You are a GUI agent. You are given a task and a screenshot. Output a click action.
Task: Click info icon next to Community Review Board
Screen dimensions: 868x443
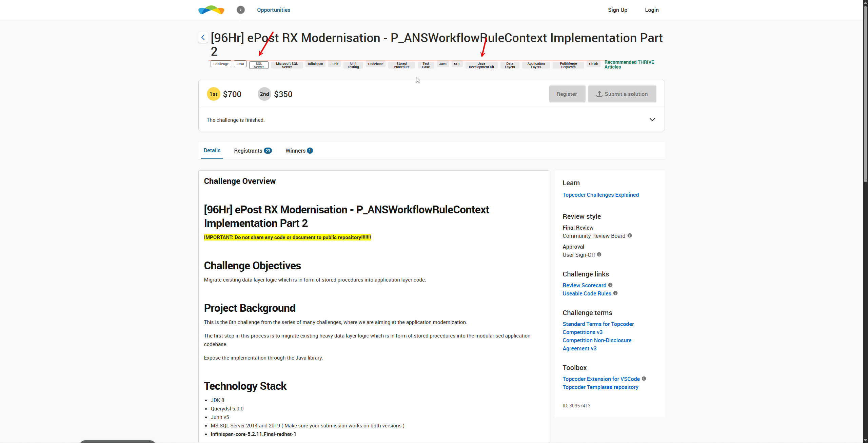(629, 235)
